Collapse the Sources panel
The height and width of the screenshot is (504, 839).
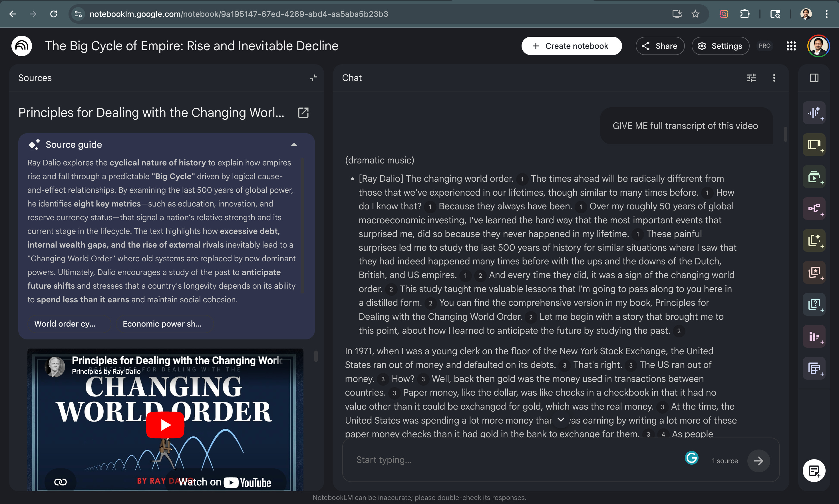[313, 78]
